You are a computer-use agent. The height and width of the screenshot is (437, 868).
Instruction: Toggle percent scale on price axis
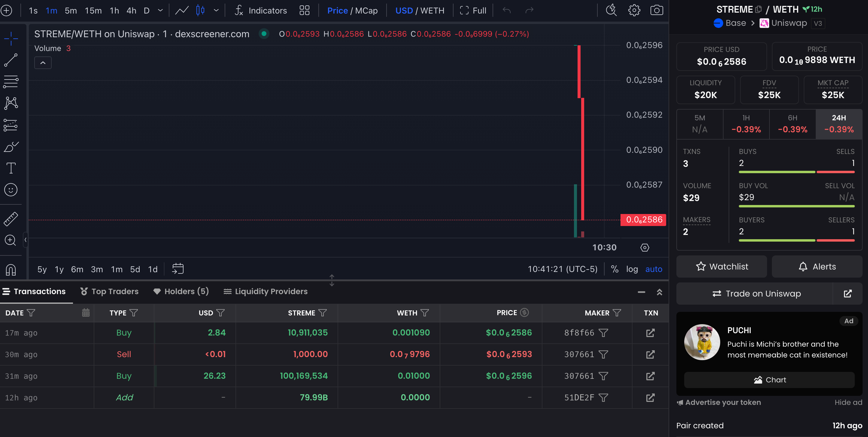point(615,269)
